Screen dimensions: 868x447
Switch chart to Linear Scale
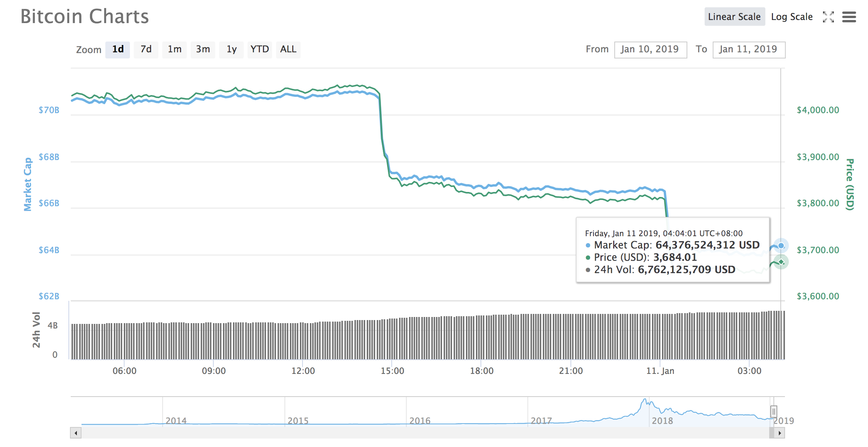pyautogui.click(x=734, y=17)
